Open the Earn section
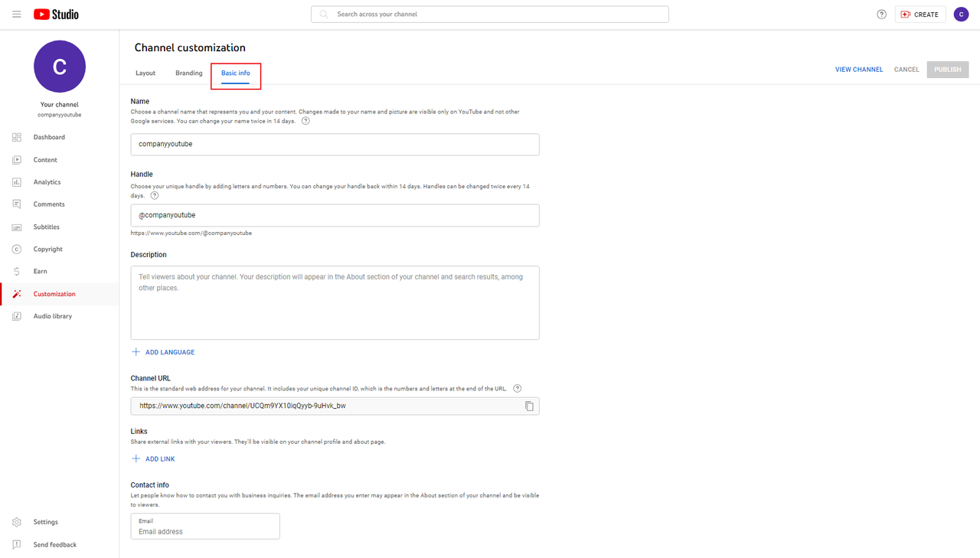 point(41,271)
